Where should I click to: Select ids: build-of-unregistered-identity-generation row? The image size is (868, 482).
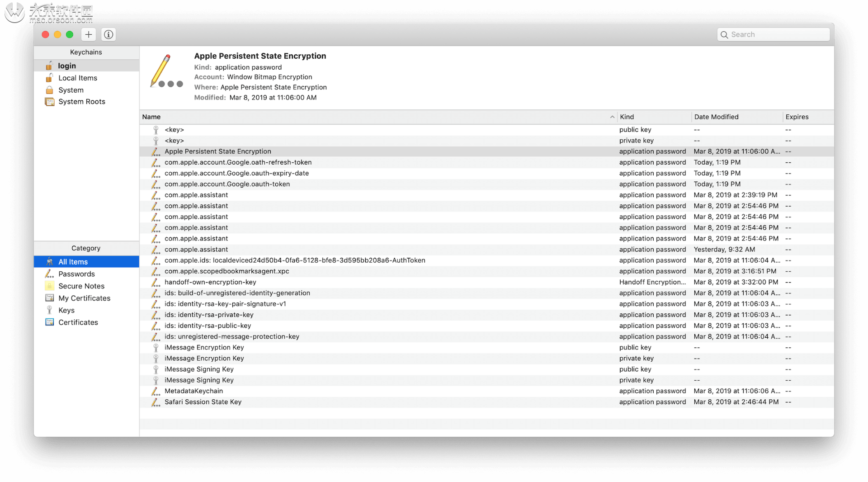pos(487,293)
